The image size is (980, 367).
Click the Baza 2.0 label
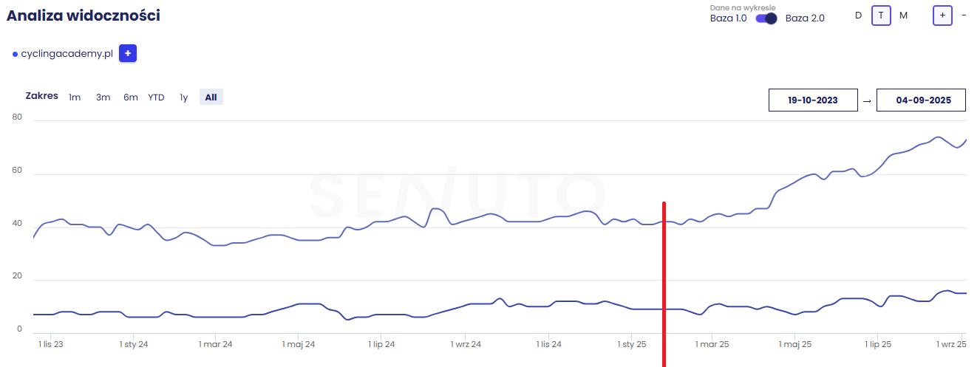(x=805, y=18)
